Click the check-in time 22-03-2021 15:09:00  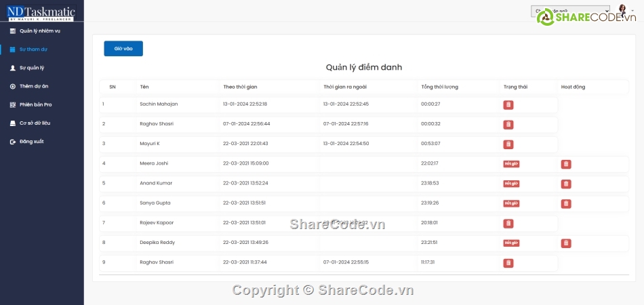click(x=245, y=163)
